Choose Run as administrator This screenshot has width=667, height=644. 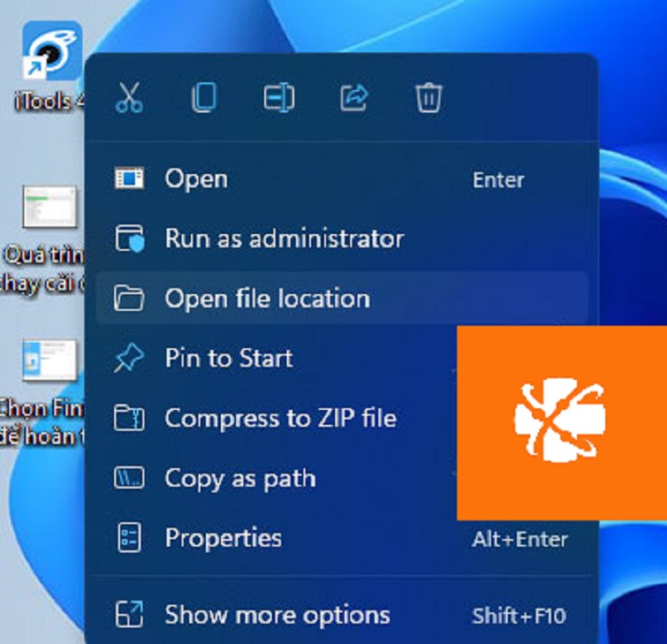pos(342,238)
